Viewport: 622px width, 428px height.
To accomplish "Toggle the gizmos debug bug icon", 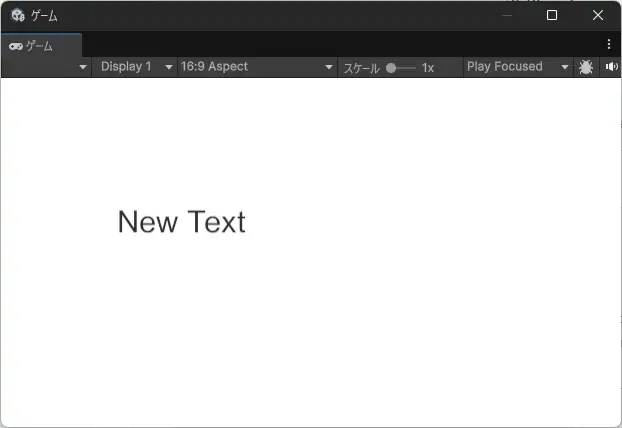I will (586, 67).
